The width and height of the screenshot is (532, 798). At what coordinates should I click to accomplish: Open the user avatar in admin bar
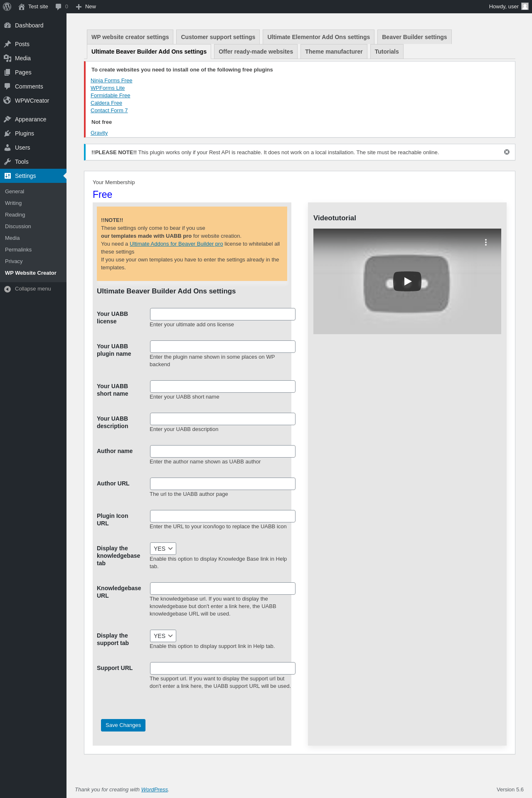[525, 6]
